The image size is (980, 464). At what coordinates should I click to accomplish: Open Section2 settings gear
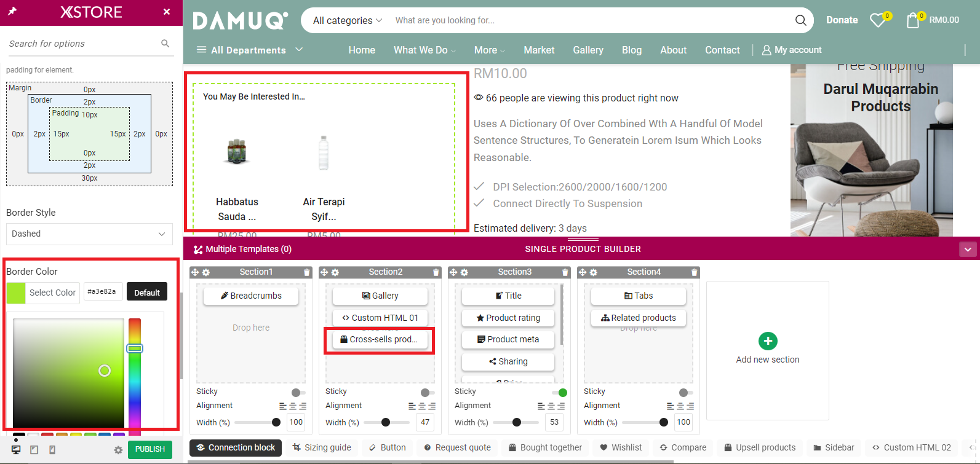335,272
